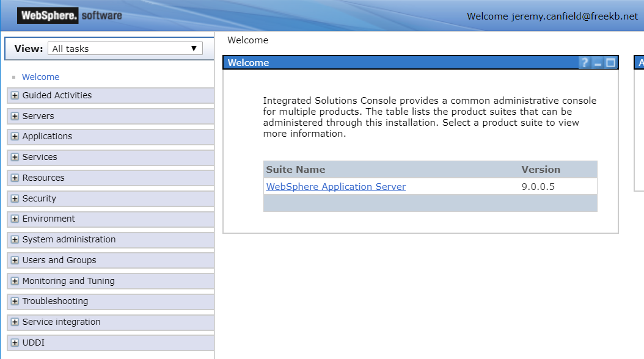Open the View All tasks dropdown
Viewport: 644px width, 359px height.
point(125,48)
